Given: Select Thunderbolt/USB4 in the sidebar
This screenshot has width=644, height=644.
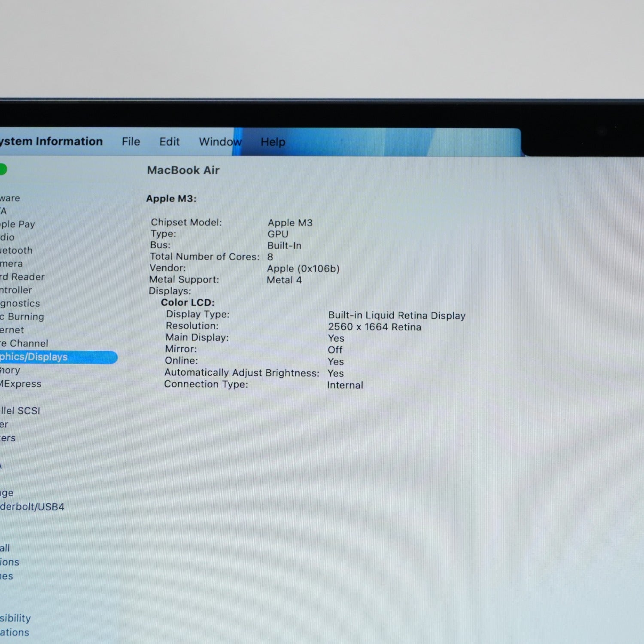Looking at the screenshot, I should coord(32,507).
